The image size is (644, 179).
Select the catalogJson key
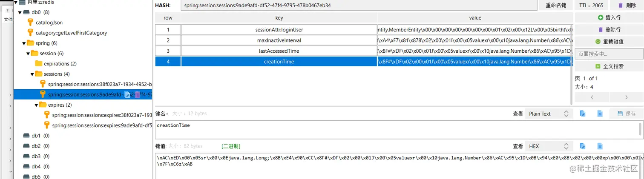(x=49, y=23)
